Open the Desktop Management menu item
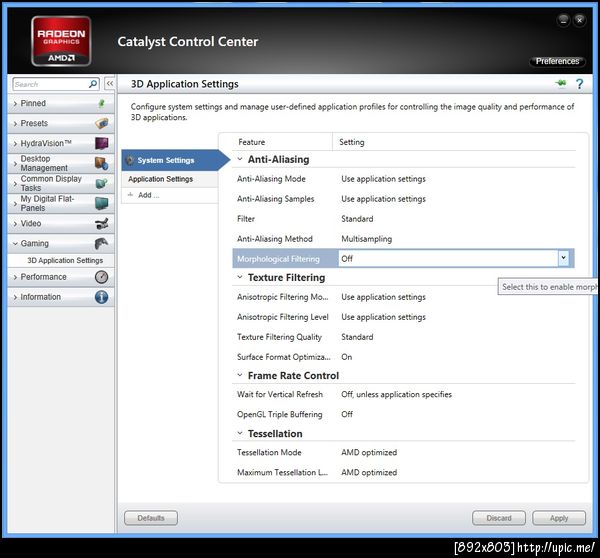The height and width of the screenshot is (558, 600). click(61, 163)
